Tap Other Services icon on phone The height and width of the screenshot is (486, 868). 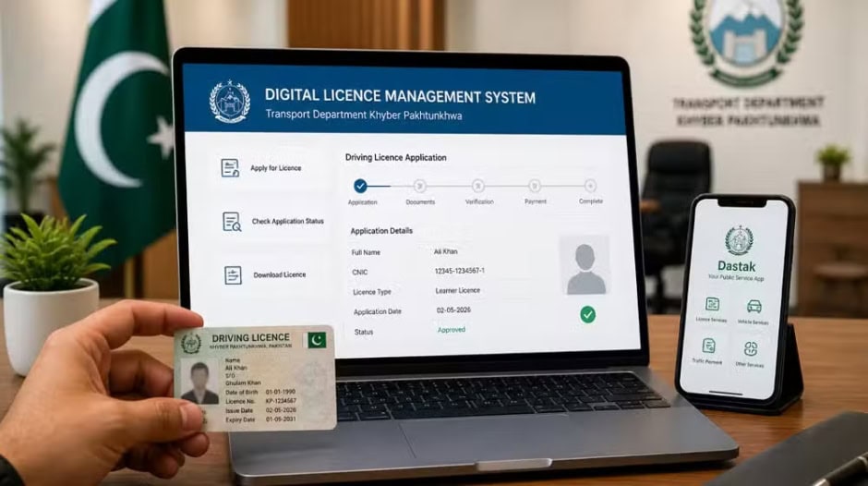pos(751,348)
